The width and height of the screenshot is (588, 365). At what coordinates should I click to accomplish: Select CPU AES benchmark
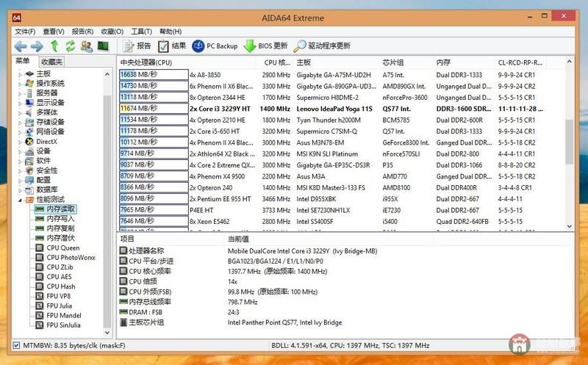click(59, 277)
